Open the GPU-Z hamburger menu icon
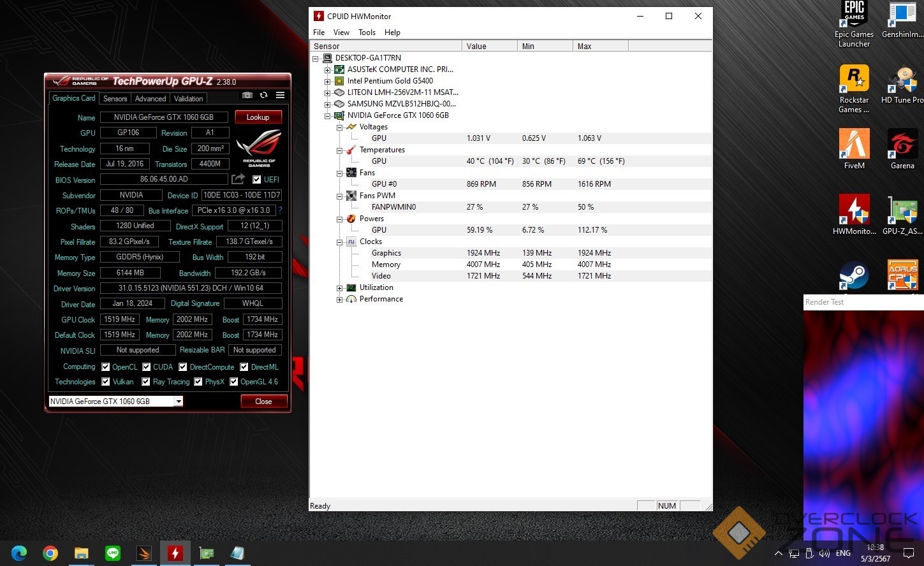 [280, 96]
